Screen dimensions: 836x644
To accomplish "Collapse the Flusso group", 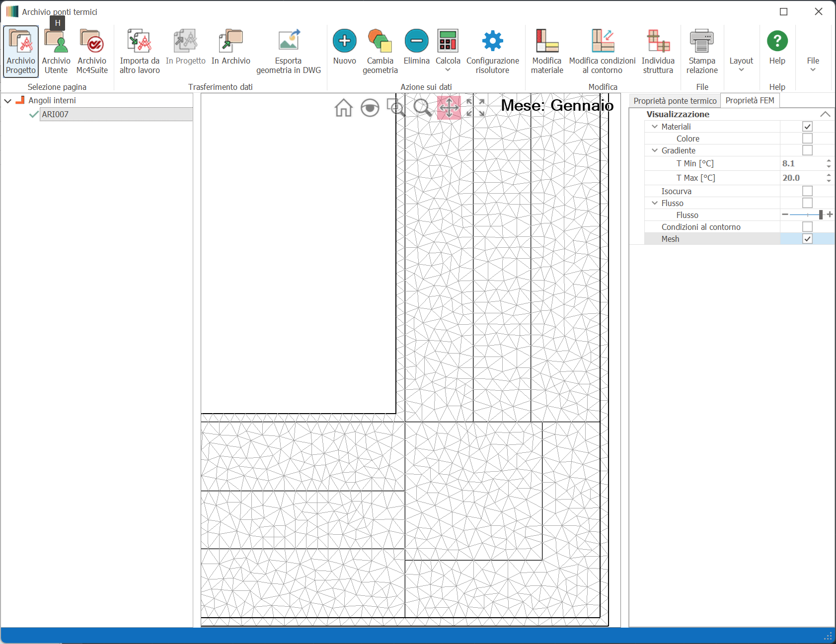I will pyautogui.click(x=655, y=203).
